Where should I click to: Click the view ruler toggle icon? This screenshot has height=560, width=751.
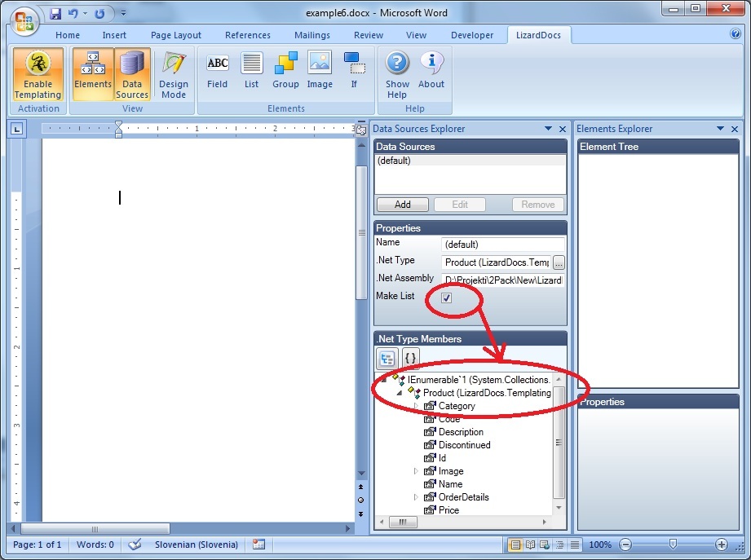(x=361, y=130)
